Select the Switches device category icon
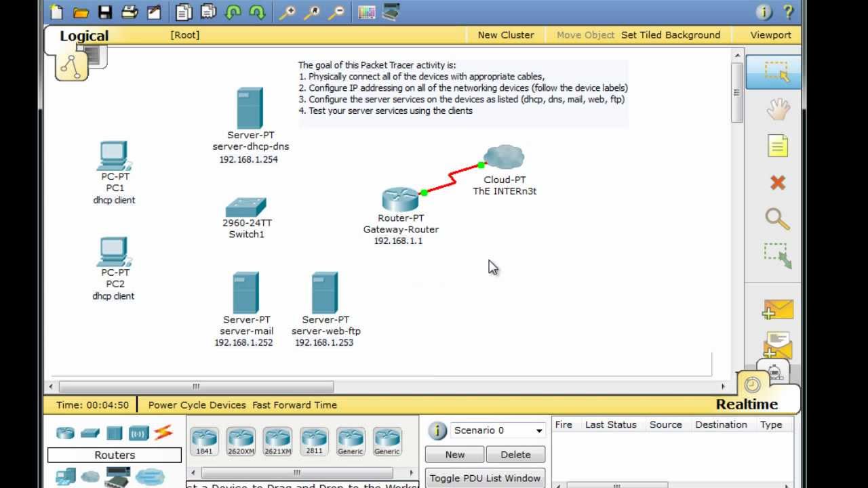Image resolution: width=868 pixels, height=488 pixels. pos(90,433)
